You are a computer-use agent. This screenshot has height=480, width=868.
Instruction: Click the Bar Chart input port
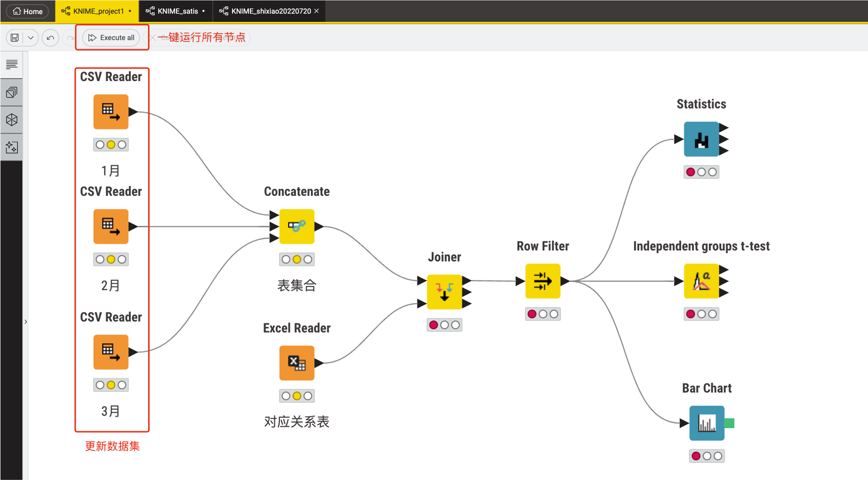(685, 423)
